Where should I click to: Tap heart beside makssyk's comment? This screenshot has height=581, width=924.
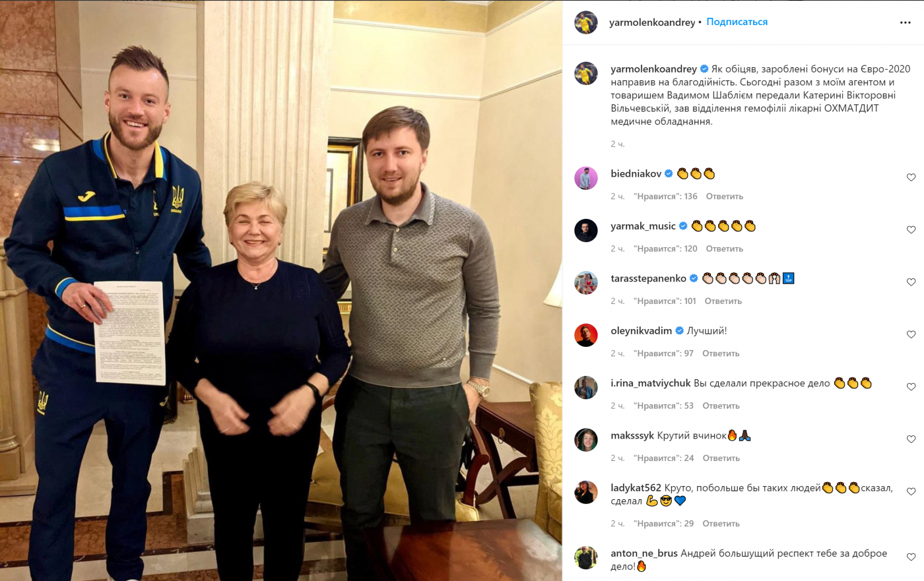click(911, 439)
